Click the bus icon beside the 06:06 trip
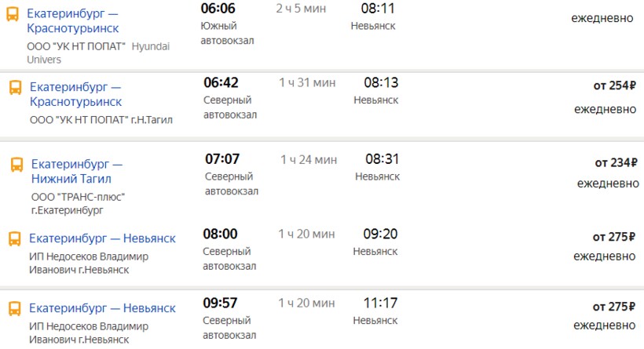 click(x=13, y=14)
